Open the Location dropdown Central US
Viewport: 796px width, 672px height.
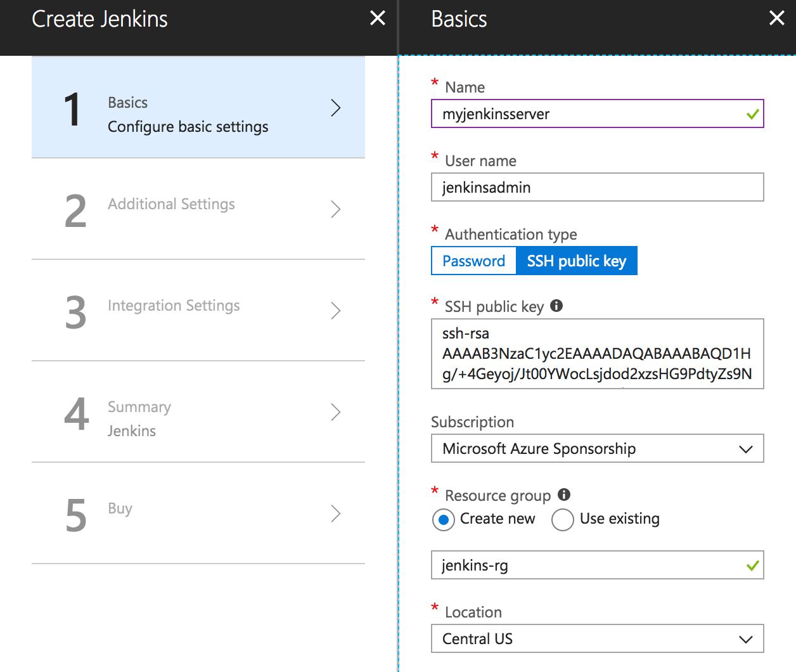597,638
